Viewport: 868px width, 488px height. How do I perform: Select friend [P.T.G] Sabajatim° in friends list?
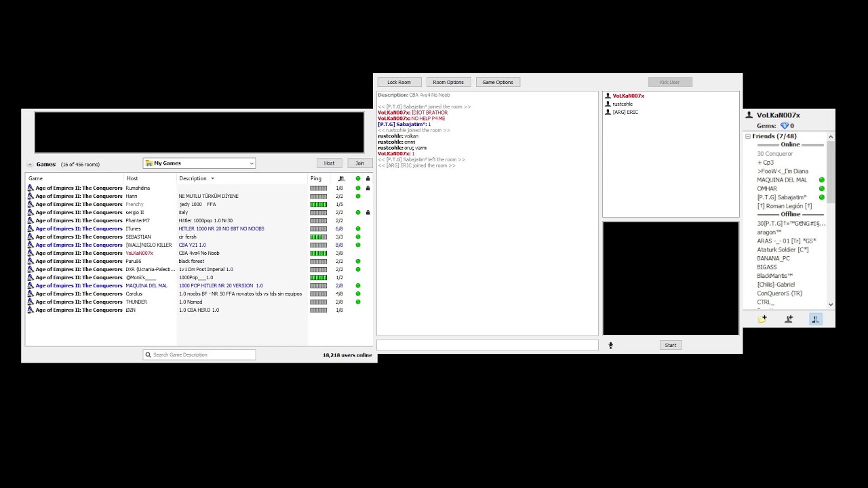[782, 197]
